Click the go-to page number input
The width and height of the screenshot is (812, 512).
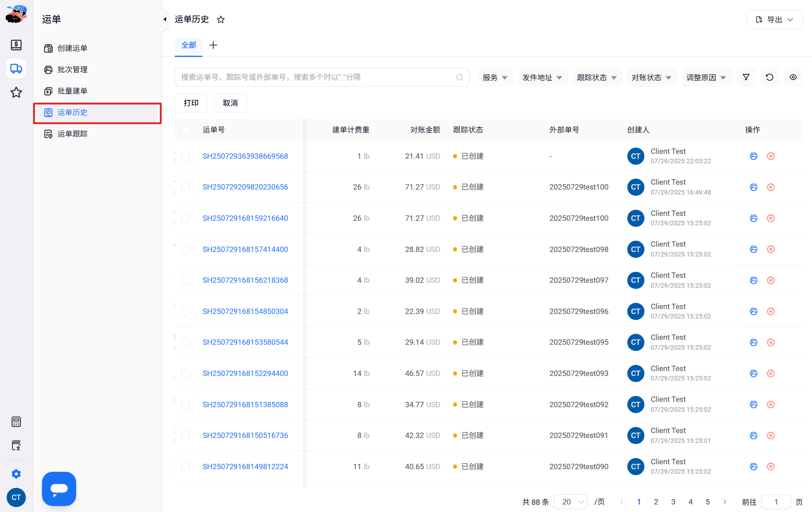(776, 502)
